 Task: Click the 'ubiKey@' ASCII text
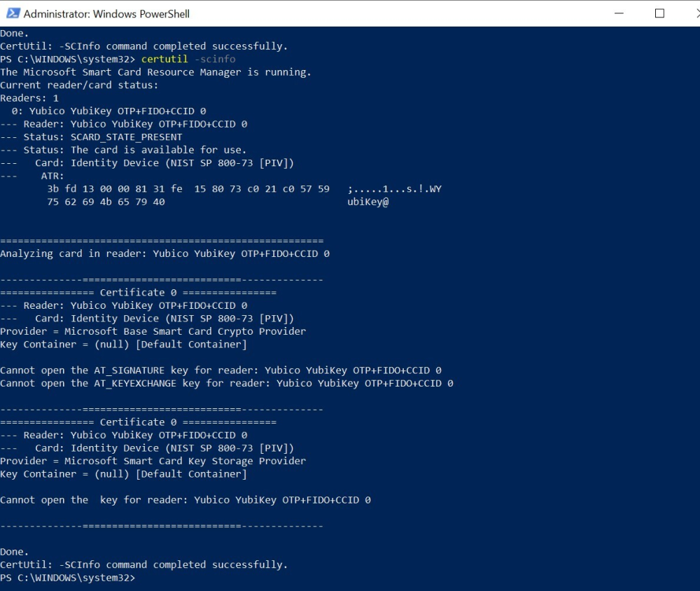click(368, 202)
